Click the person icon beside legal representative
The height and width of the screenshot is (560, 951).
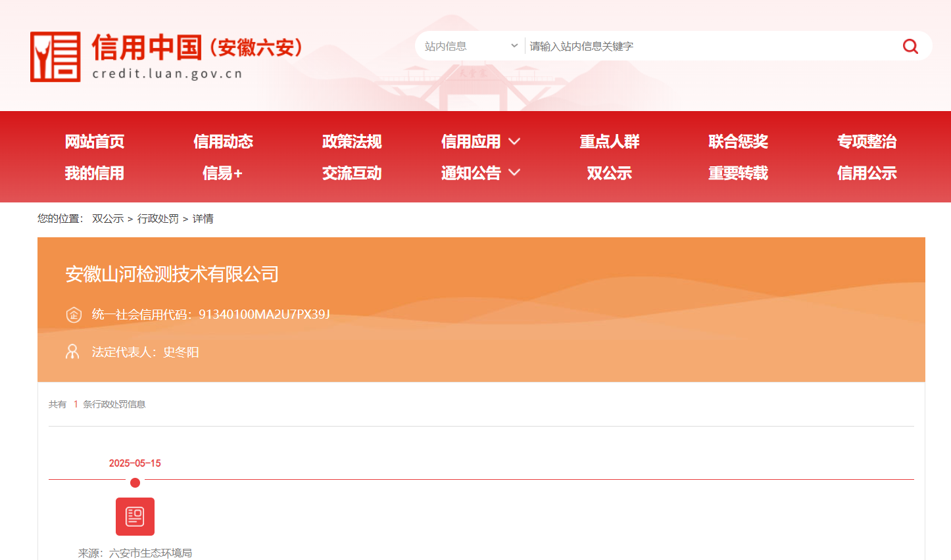(x=72, y=352)
